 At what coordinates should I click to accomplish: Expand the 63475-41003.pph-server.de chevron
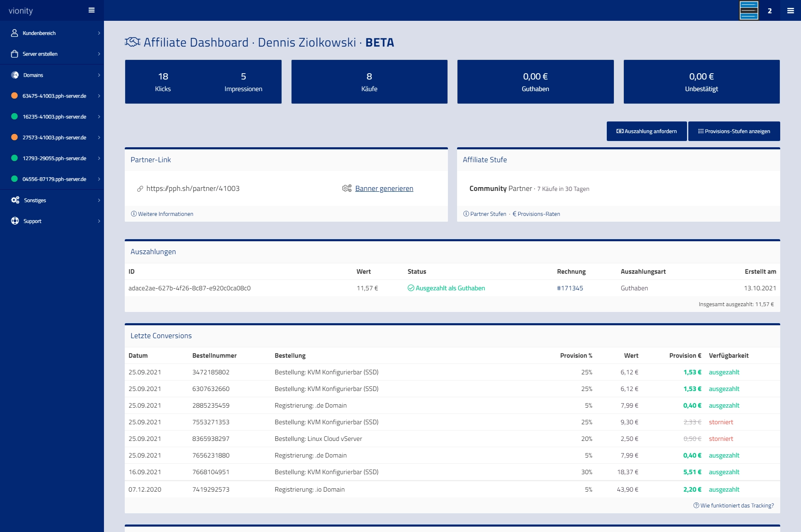coord(99,96)
